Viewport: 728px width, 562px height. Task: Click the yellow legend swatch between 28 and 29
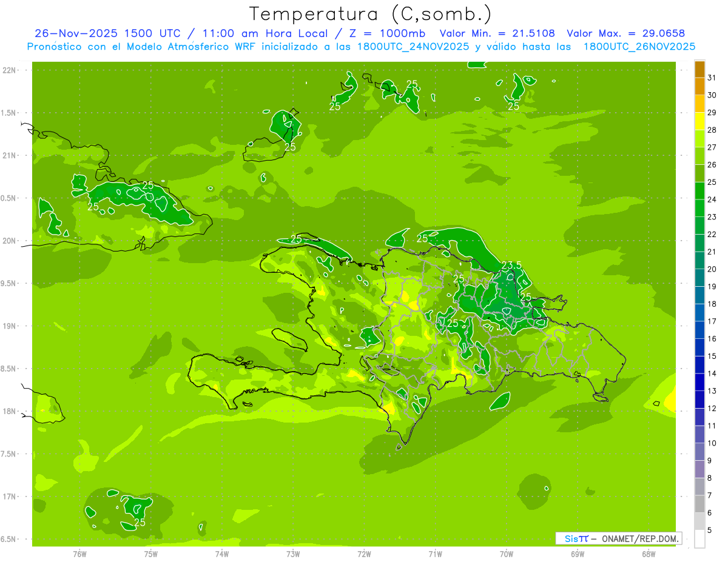pos(699,121)
